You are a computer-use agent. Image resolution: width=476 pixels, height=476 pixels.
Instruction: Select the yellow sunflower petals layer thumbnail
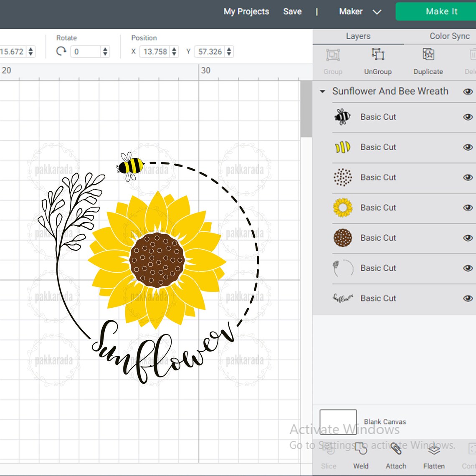tap(343, 208)
